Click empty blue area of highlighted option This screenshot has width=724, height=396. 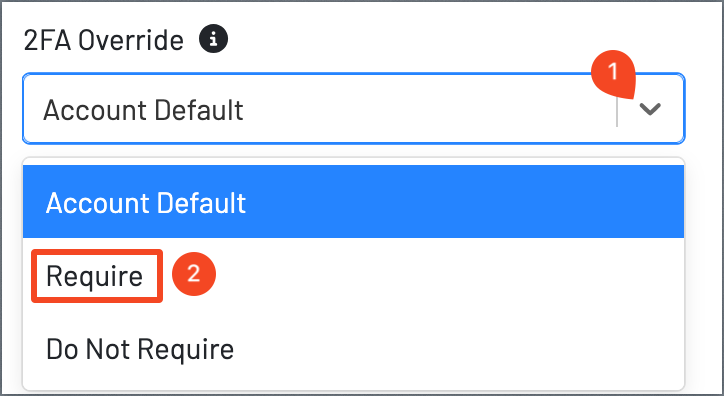coord(462,202)
